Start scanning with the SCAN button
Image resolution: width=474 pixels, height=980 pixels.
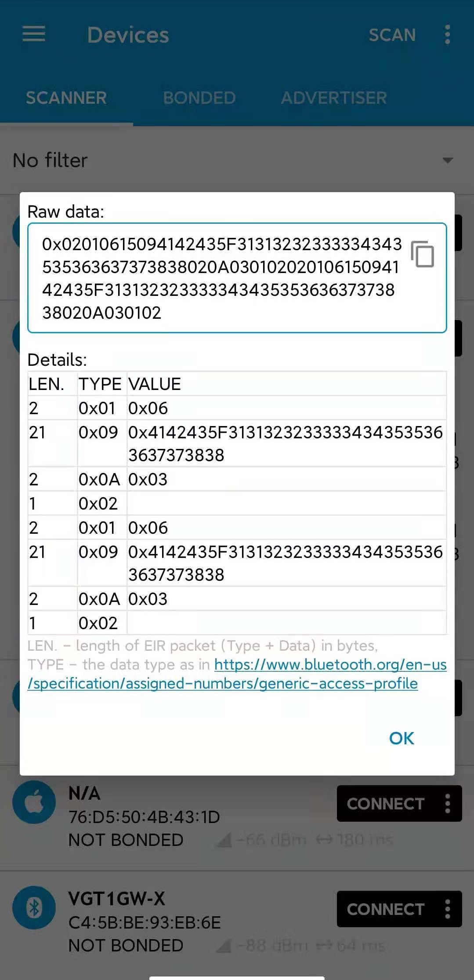pos(392,35)
